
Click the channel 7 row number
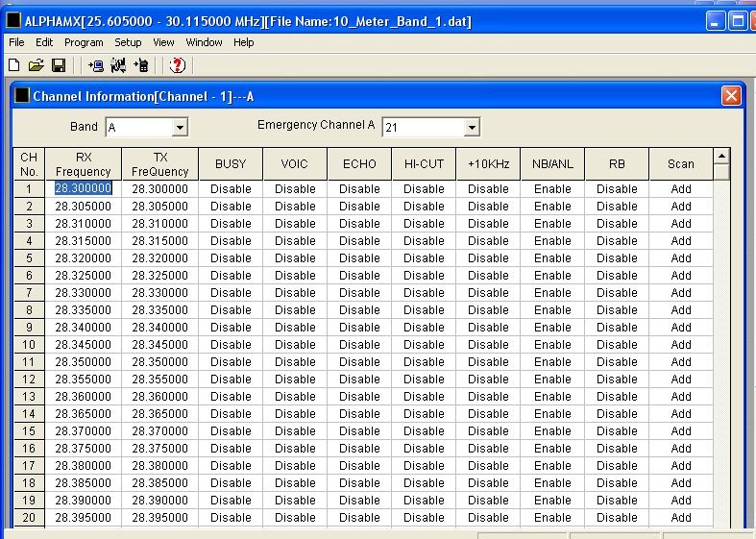tap(29, 293)
